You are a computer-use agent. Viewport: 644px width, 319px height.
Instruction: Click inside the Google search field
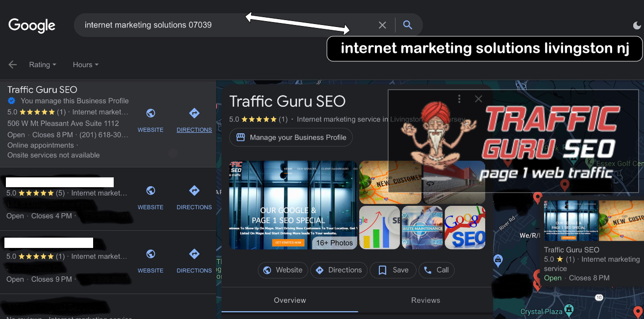coord(225,25)
